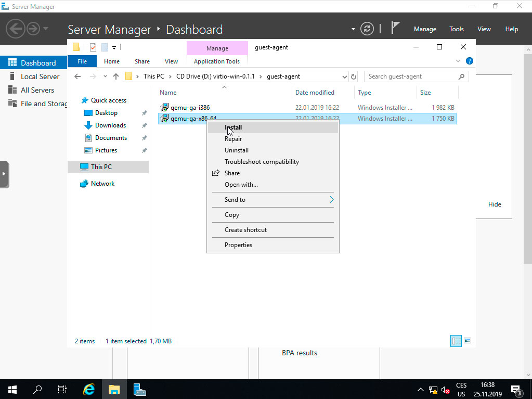Image resolution: width=532 pixels, height=399 pixels.
Task: Open the Application Tools ribbon tab
Action: pyautogui.click(x=217, y=61)
